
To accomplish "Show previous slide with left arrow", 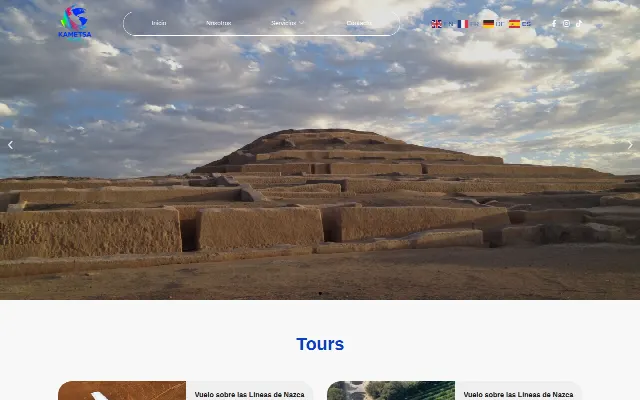I will 10,145.
